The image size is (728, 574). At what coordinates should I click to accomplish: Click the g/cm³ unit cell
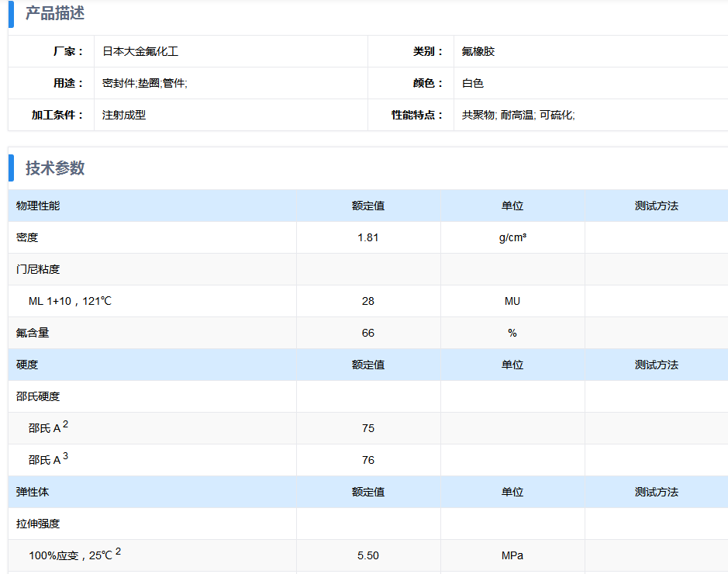[x=512, y=237]
